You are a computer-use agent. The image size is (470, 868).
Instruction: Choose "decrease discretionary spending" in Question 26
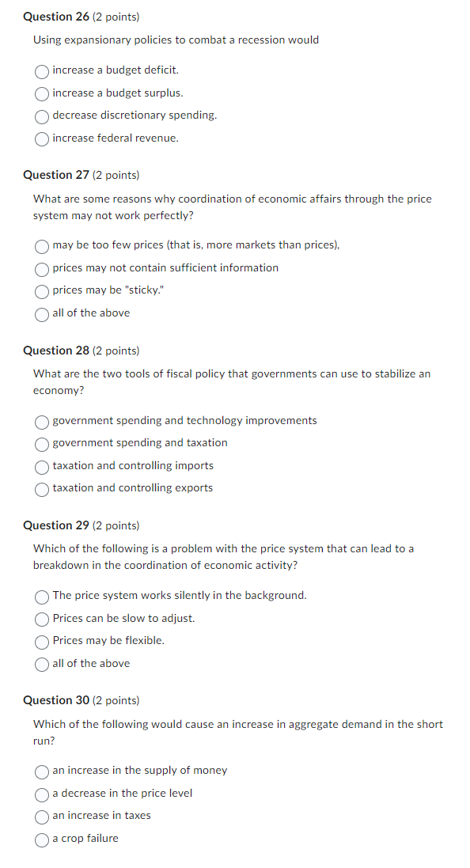41,117
